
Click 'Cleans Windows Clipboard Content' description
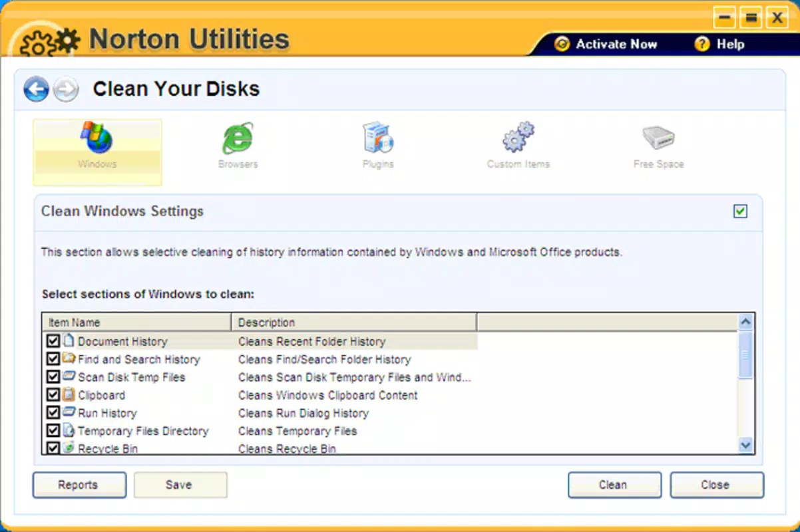(x=328, y=396)
